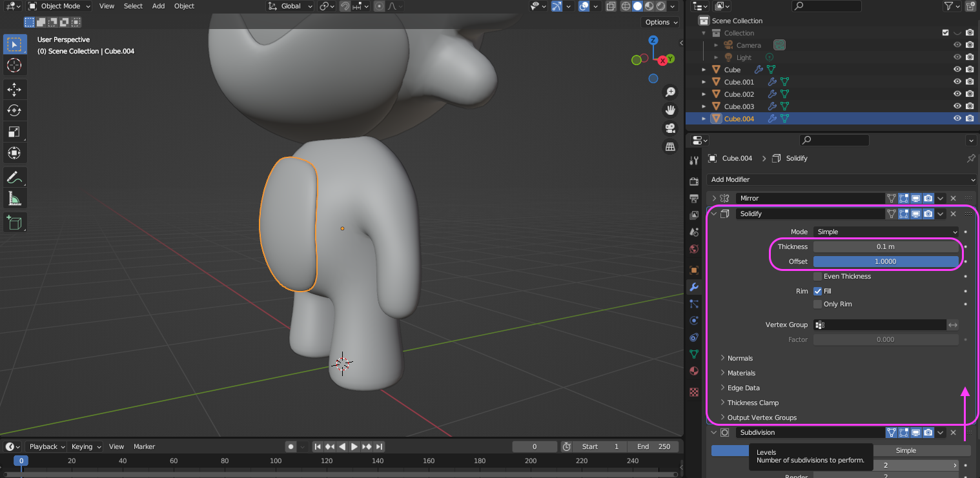Screen dimensions: 980x478
Task: Click the hand pan-view icon
Action: [670, 110]
